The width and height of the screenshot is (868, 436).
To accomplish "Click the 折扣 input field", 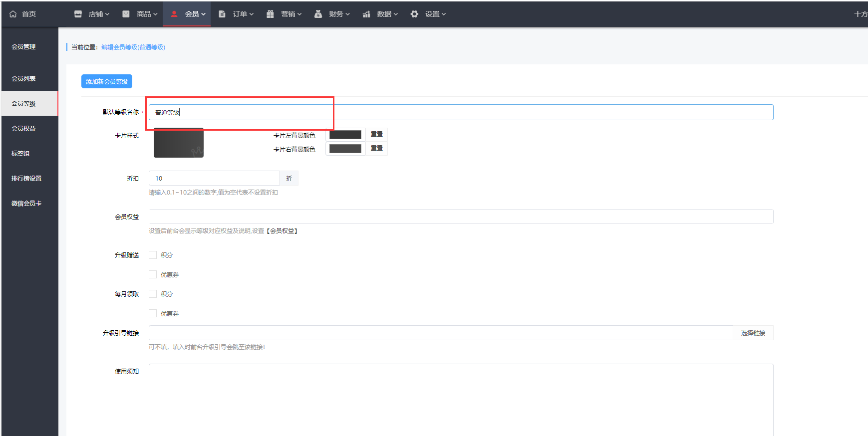I will 214,178.
